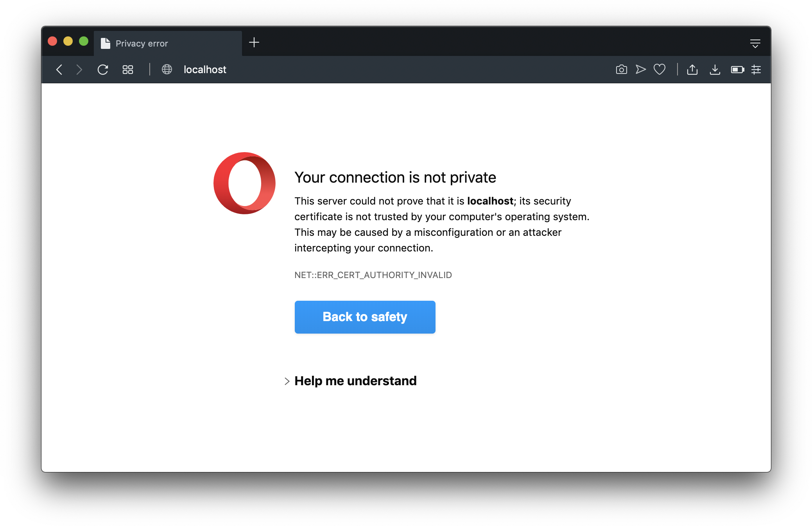The image size is (812, 526).
Task: Click the NET::ERR_CERT_AUTHORITY_INVALID error code
Action: tap(373, 275)
